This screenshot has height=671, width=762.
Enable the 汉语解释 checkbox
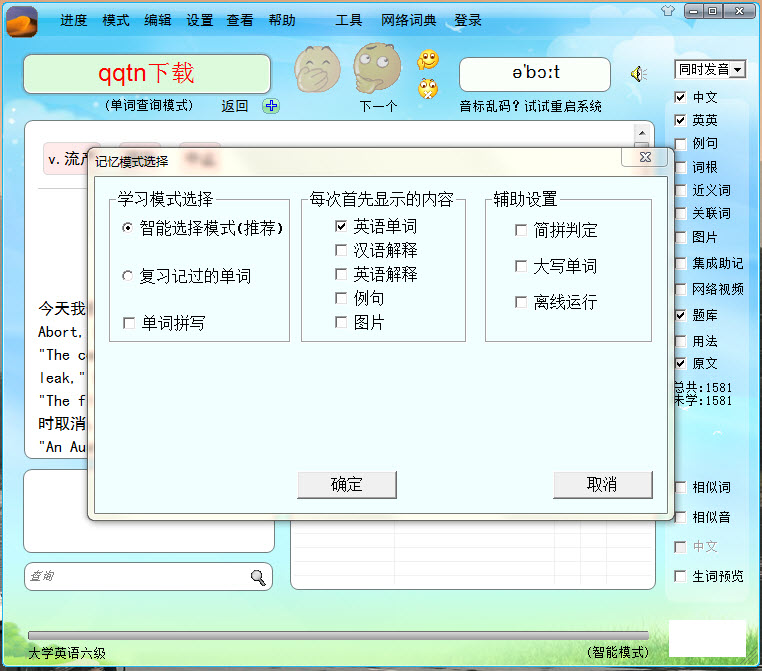(x=342, y=251)
